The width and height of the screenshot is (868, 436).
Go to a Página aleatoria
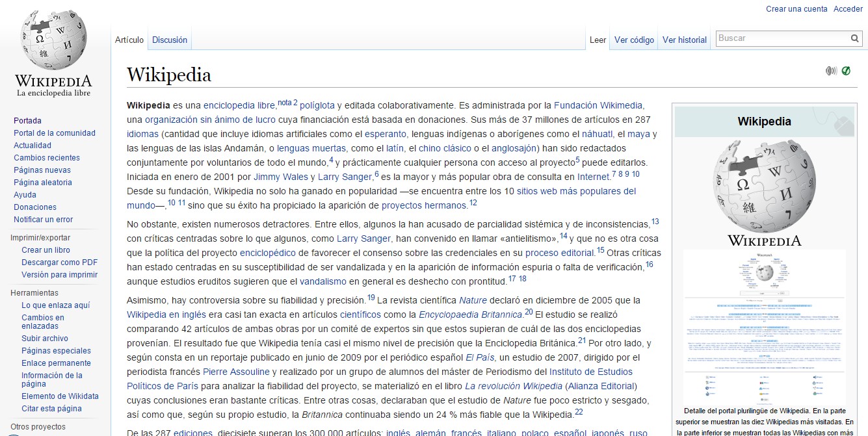tap(43, 183)
